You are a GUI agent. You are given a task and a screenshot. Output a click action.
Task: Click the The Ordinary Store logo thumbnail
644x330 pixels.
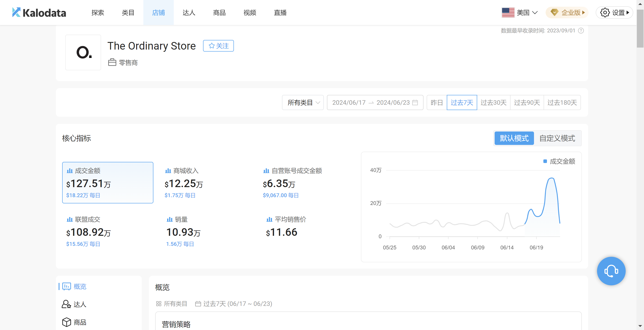click(x=83, y=52)
